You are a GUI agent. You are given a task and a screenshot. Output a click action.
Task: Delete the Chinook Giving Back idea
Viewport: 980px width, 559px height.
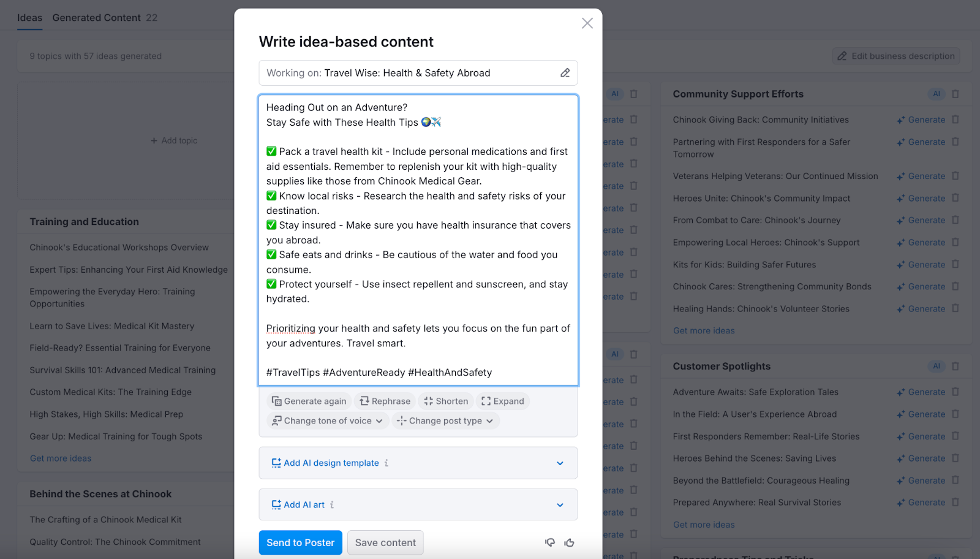pyautogui.click(x=956, y=120)
